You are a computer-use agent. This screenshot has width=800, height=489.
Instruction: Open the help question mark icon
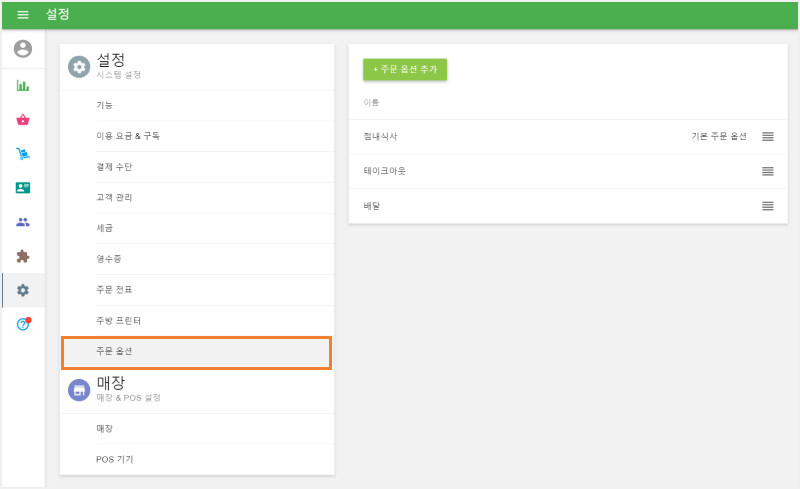(23, 324)
